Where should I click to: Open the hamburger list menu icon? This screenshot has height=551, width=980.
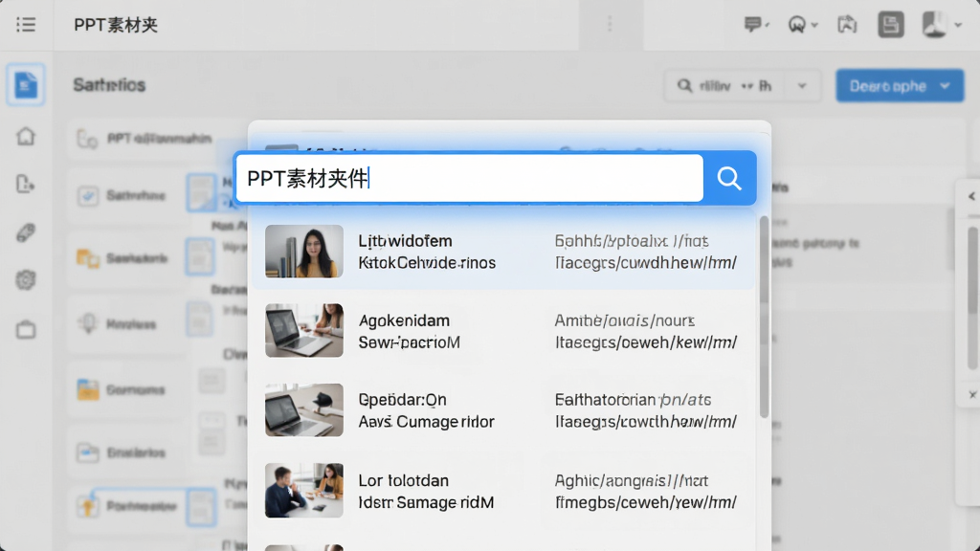pyautogui.click(x=26, y=24)
